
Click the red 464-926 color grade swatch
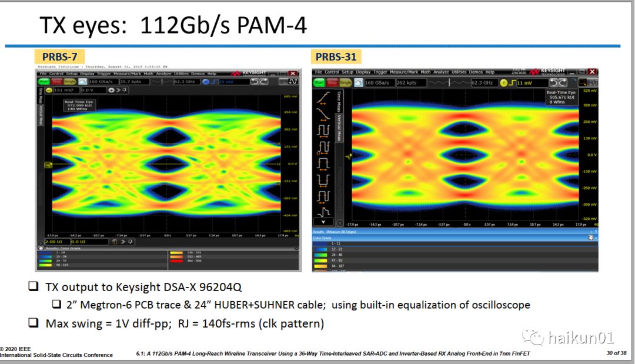point(176,260)
